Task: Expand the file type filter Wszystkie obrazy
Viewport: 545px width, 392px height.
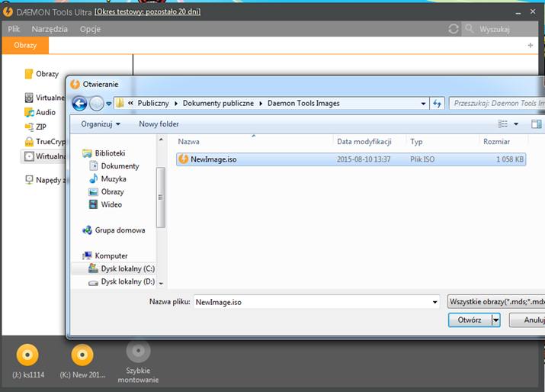Action: (496, 301)
